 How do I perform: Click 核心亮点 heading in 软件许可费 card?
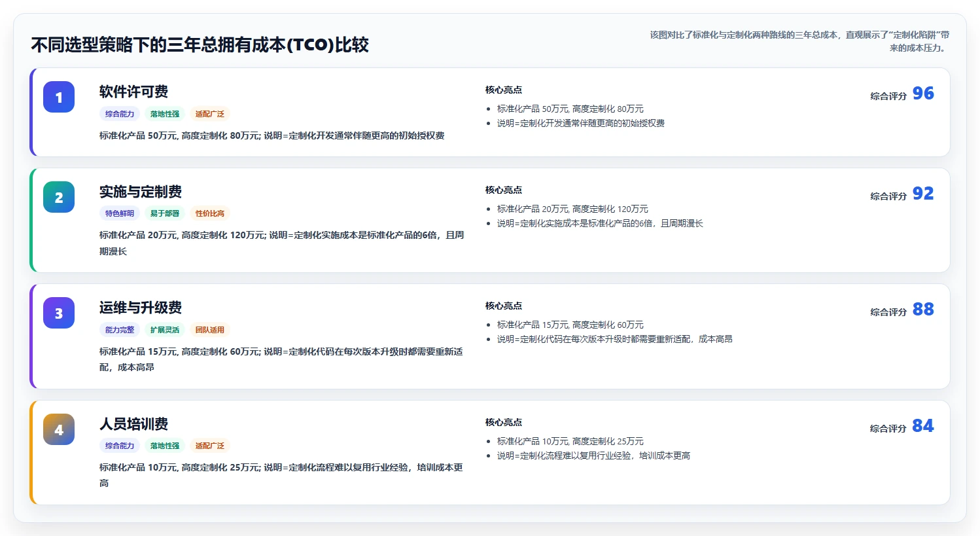coord(504,90)
